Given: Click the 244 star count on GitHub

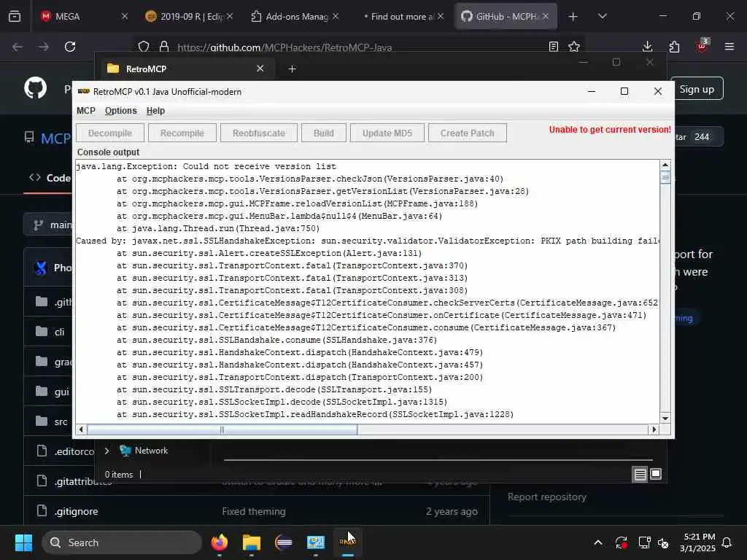Looking at the screenshot, I should pyautogui.click(x=701, y=136).
